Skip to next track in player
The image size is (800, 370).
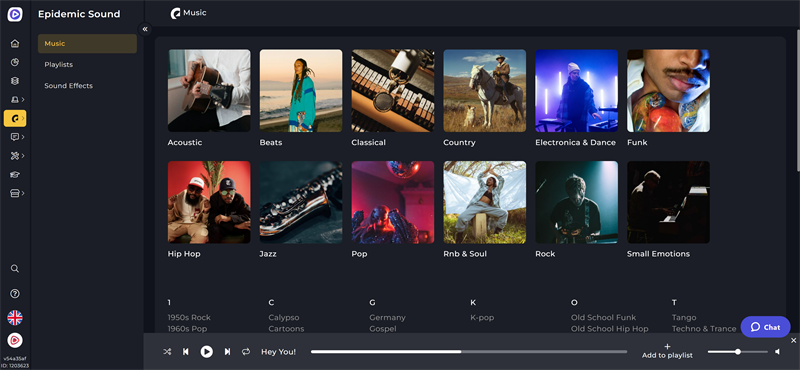[x=228, y=352]
